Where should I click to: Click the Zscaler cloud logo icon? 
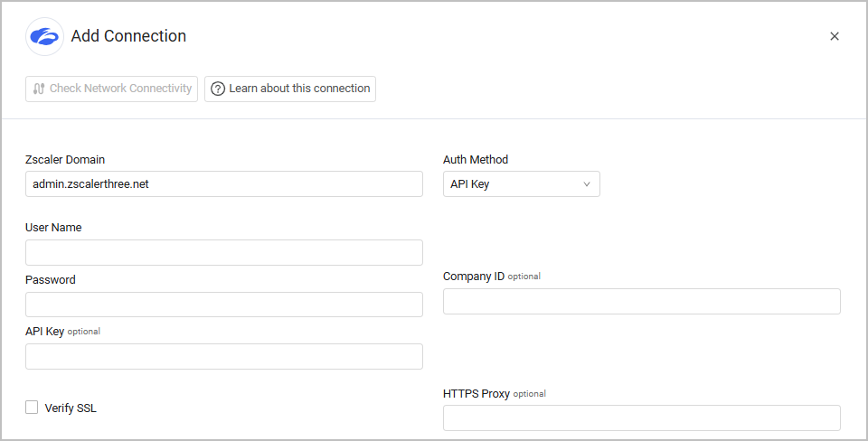coord(45,36)
